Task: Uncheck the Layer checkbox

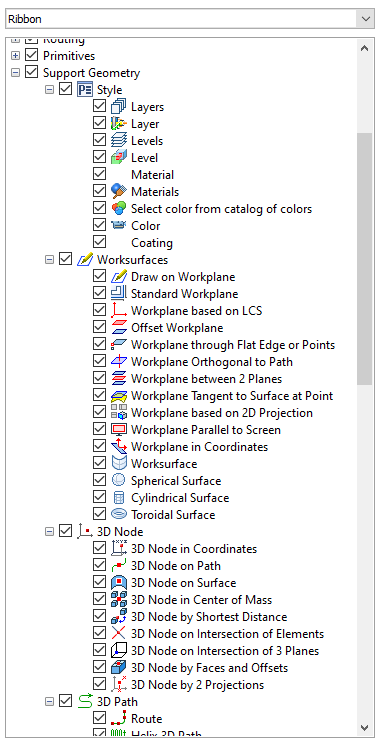Action: 99,124
